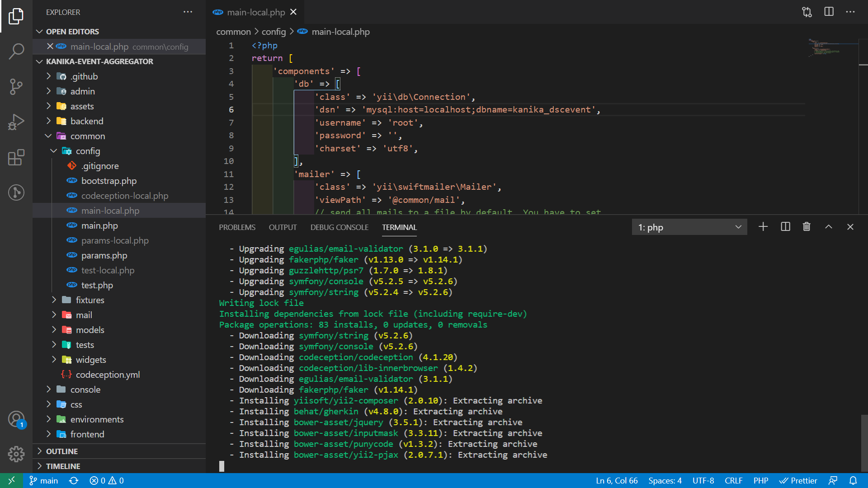Select the main-local.php editor tab
The image size is (868, 488).
coord(255,12)
